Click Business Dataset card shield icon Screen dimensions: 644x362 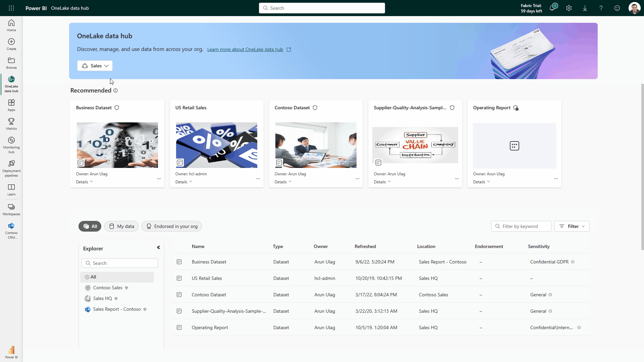117,108
